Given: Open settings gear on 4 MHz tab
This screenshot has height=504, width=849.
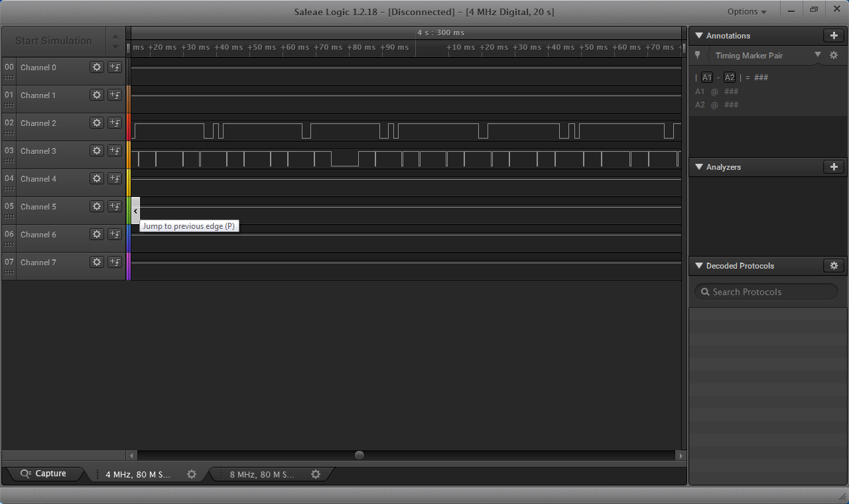Looking at the screenshot, I should pyautogui.click(x=192, y=474).
